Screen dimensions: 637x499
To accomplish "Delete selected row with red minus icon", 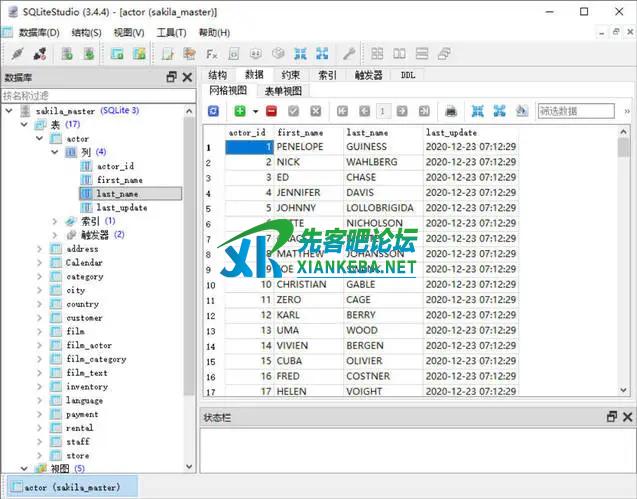I will tap(271, 111).
